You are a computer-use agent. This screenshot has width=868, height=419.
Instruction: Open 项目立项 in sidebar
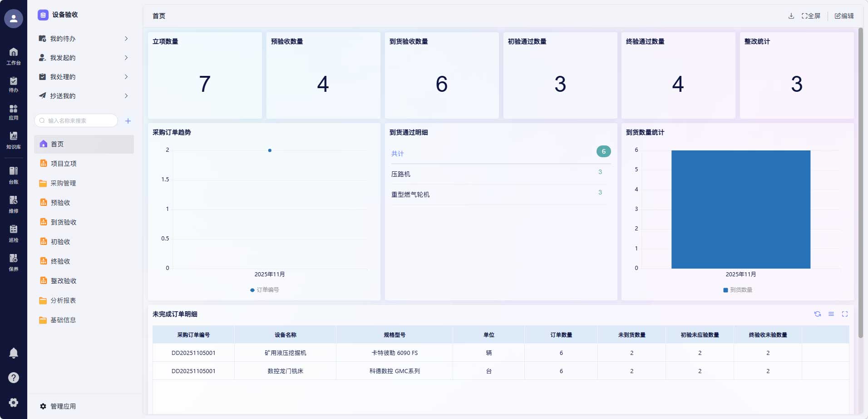[64, 164]
